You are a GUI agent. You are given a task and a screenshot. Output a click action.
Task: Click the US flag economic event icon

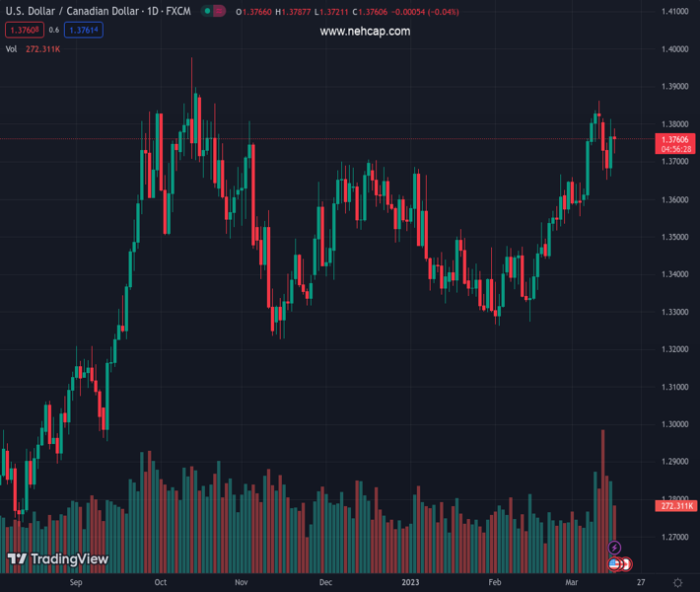coord(614,563)
